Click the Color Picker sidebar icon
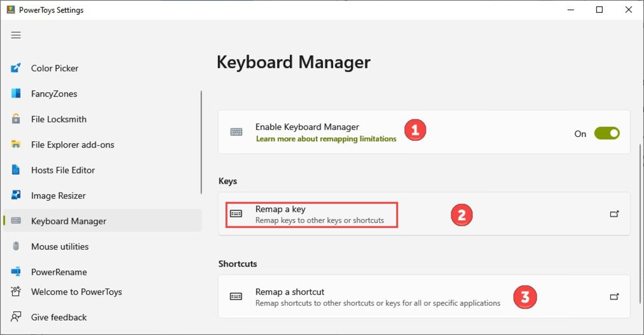644x335 pixels. [16, 68]
